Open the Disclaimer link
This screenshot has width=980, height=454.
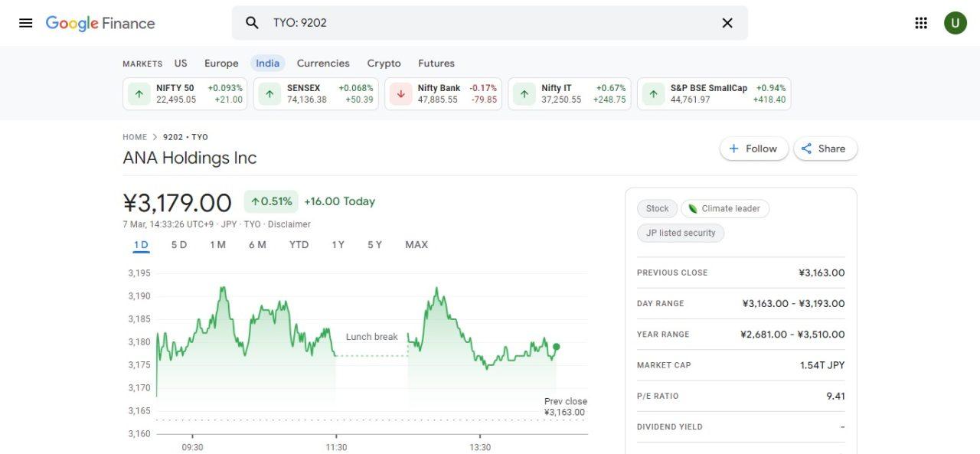289,224
